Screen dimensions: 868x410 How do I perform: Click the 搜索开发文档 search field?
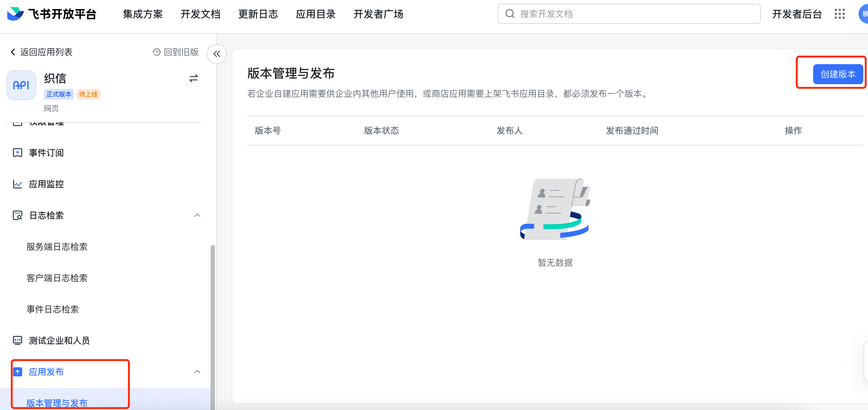(x=629, y=14)
